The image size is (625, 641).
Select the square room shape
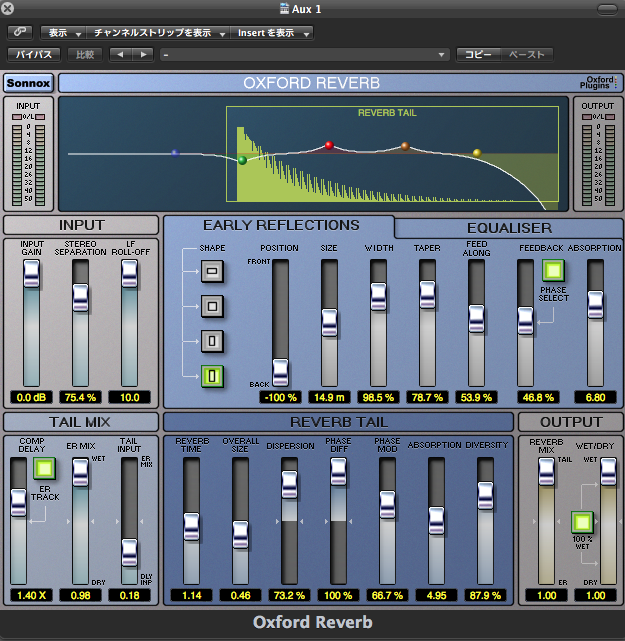(x=212, y=306)
